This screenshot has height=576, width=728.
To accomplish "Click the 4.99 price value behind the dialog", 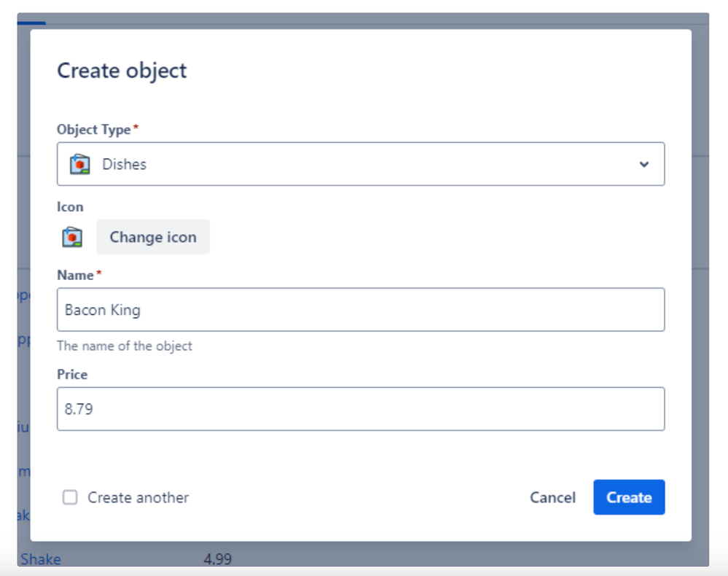I will point(217,559).
